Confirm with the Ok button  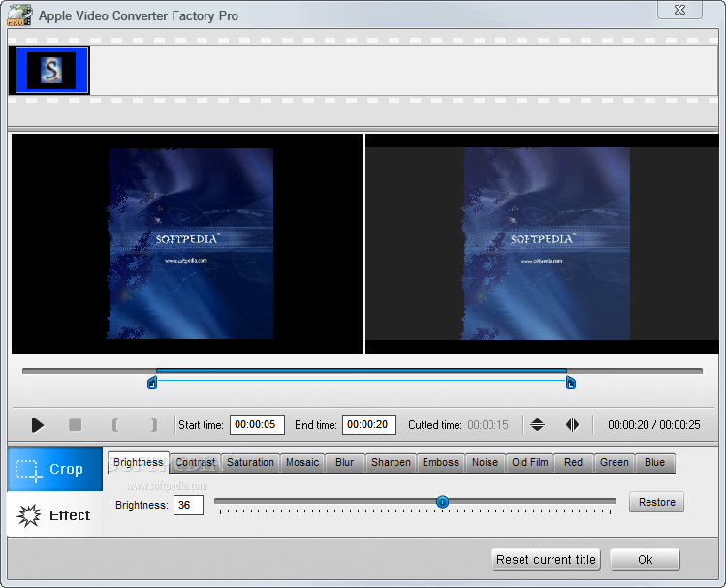(645, 560)
